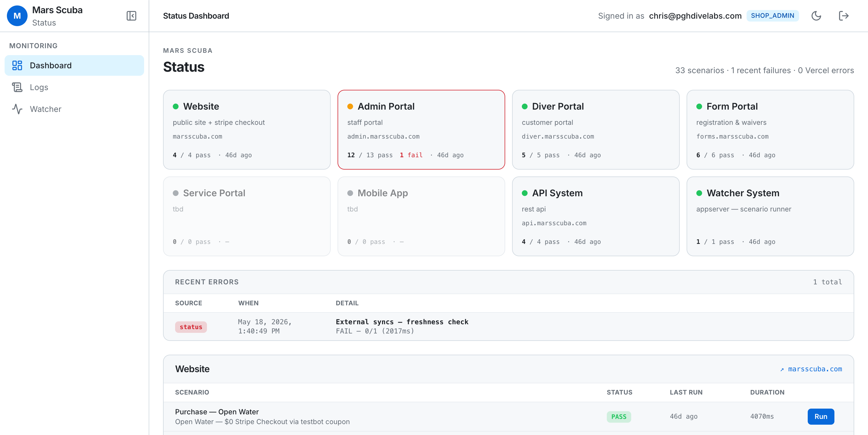868x435 pixels.
Task: Click the API System green status dot
Action: point(525,193)
